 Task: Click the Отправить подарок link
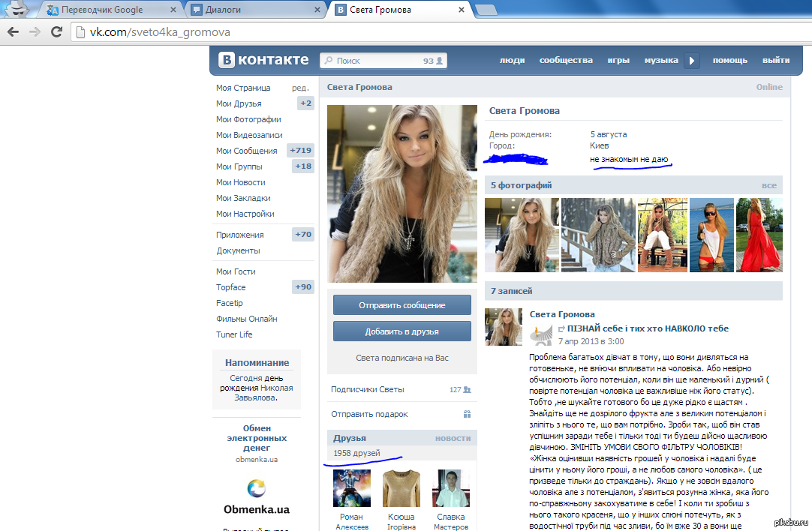(369, 414)
